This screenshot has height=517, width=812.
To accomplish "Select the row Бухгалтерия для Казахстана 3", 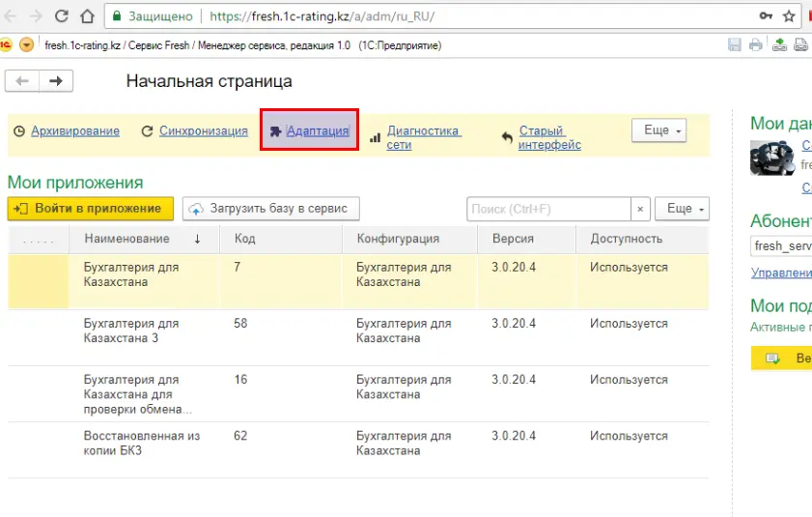I will tap(358, 337).
